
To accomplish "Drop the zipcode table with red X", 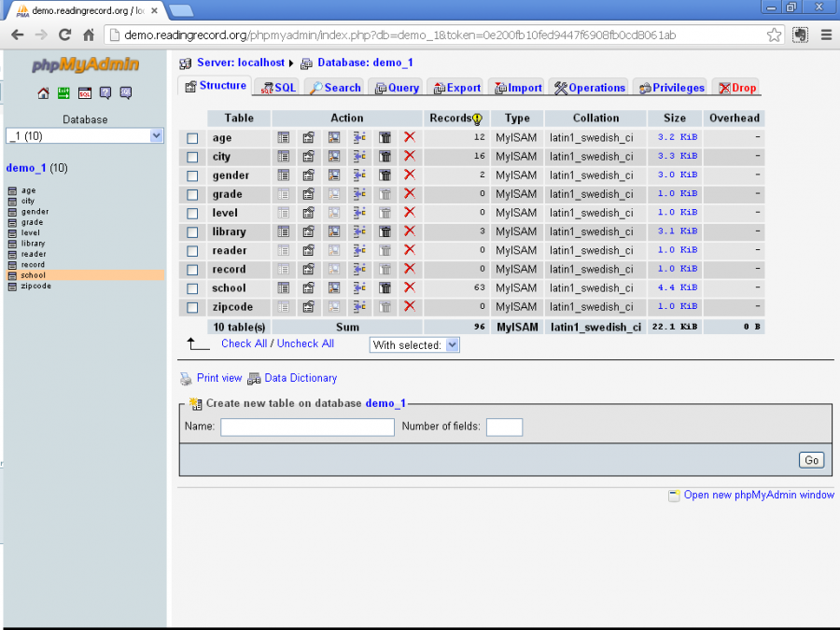I will point(409,306).
